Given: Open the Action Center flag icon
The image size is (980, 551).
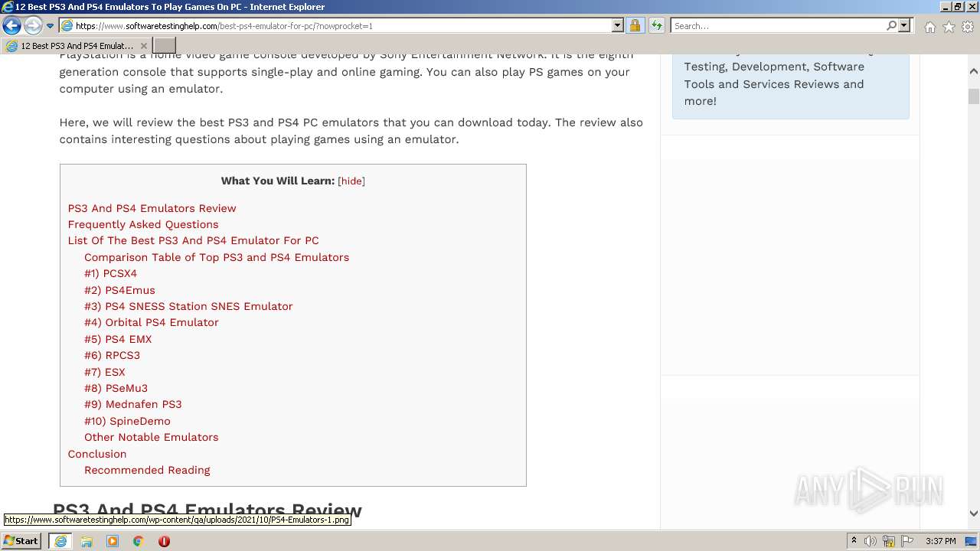Looking at the screenshot, I should tap(907, 541).
